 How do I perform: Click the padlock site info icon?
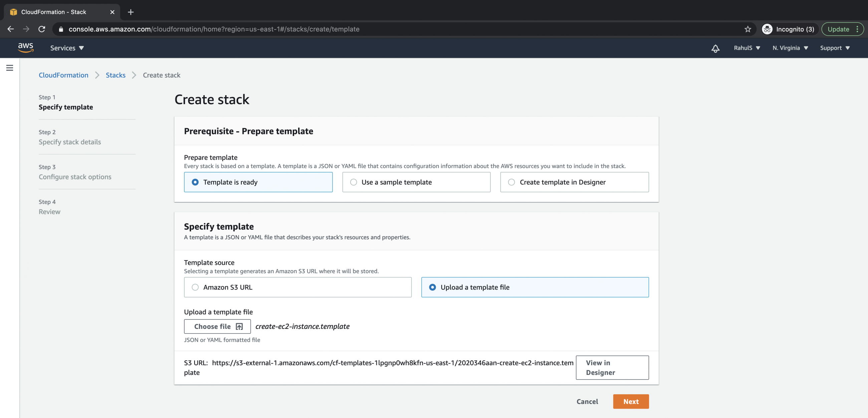point(61,29)
